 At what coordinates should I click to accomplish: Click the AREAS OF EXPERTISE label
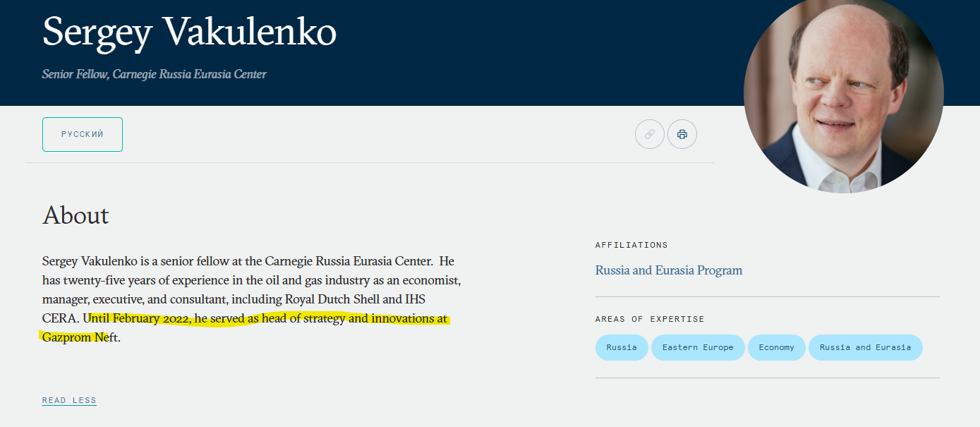pos(649,319)
